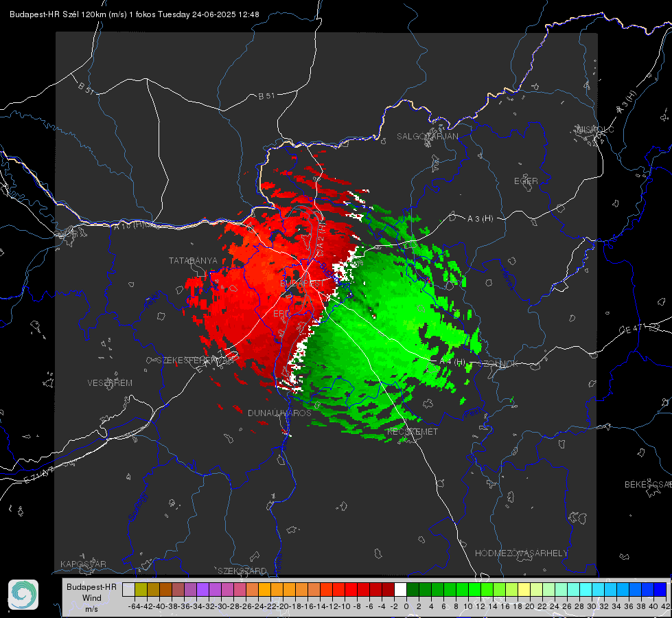Click the BUDAPEST city label

302,284
